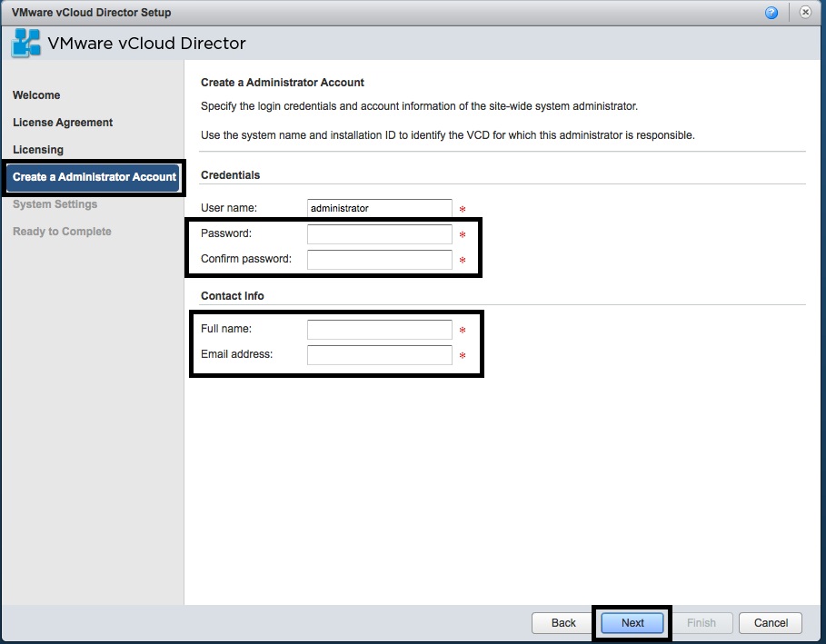Click the VMware vCloud Director logo icon
This screenshot has width=826, height=644.
[27, 42]
